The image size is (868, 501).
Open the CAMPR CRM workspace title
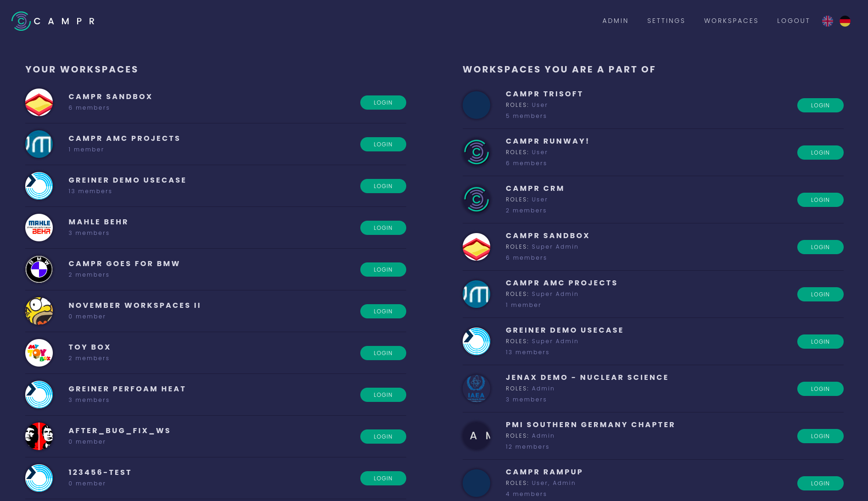point(535,189)
